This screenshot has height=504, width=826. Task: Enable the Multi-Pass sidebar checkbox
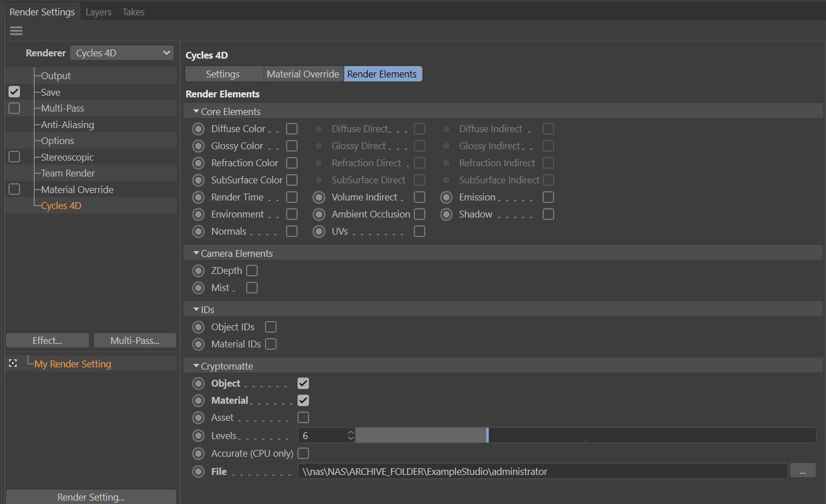click(14, 108)
